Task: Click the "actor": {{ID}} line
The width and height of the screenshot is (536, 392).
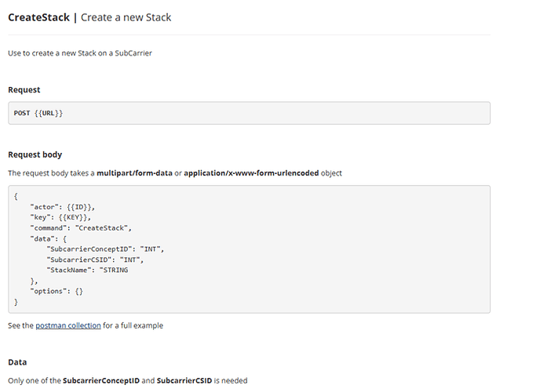Action: pos(62,207)
